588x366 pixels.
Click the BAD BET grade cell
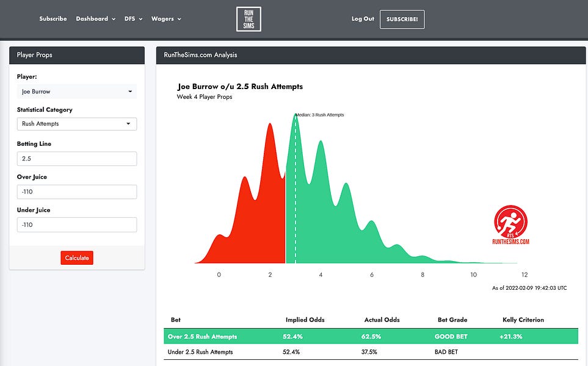pyautogui.click(x=446, y=352)
